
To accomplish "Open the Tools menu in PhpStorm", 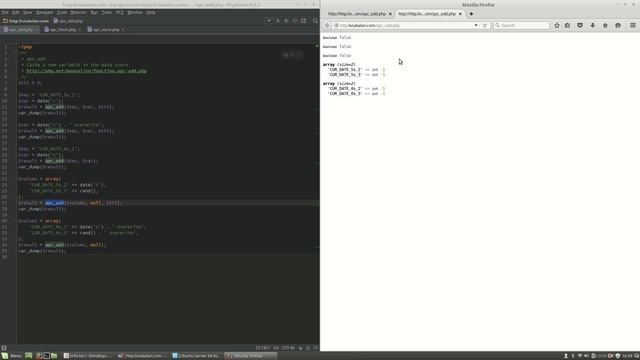I will click(107, 13).
